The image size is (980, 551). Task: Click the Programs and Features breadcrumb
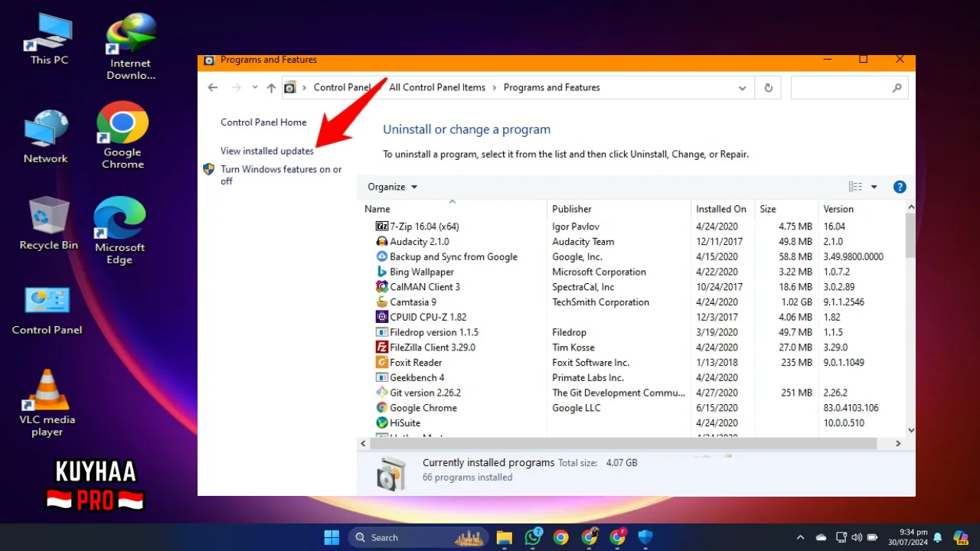pos(552,87)
